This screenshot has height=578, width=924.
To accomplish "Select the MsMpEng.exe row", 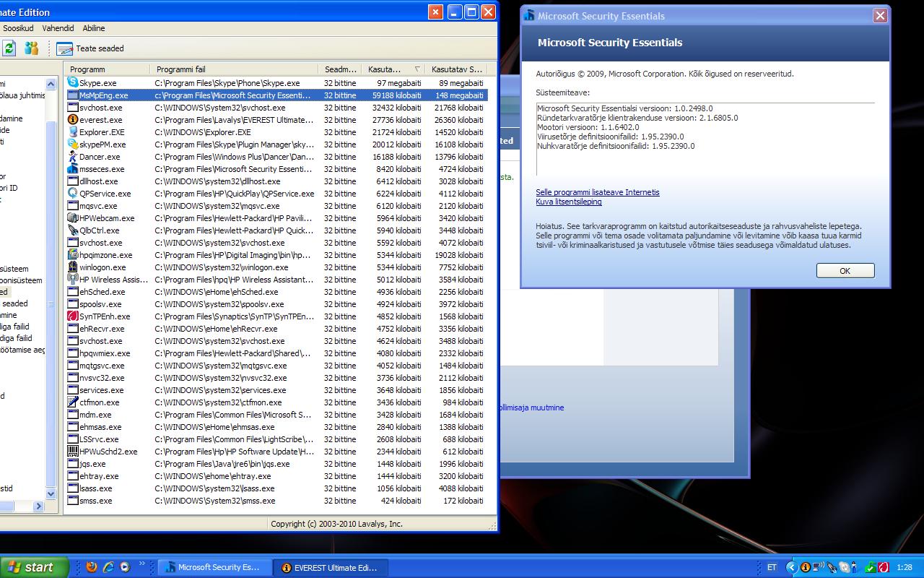I will coord(276,95).
